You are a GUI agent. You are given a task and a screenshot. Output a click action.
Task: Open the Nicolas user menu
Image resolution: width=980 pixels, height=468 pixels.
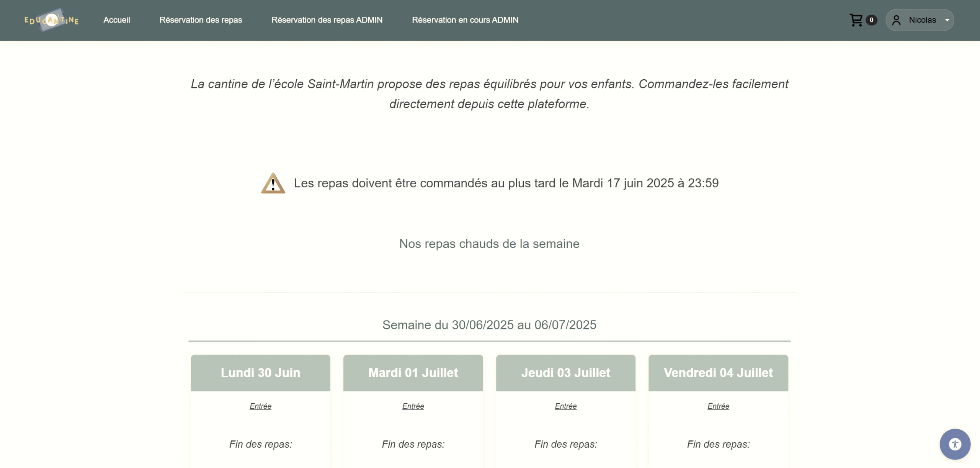pyautogui.click(x=922, y=20)
